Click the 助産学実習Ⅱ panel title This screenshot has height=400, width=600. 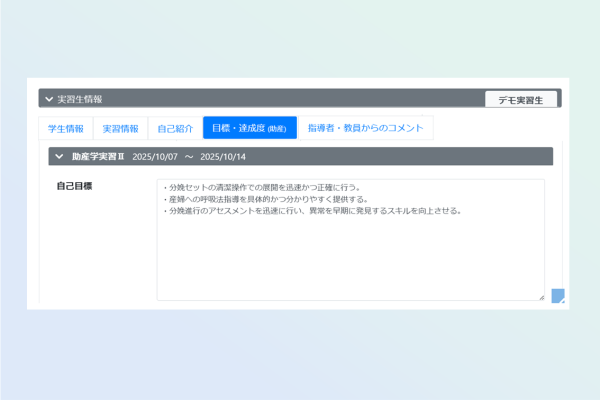click(x=97, y=157)
